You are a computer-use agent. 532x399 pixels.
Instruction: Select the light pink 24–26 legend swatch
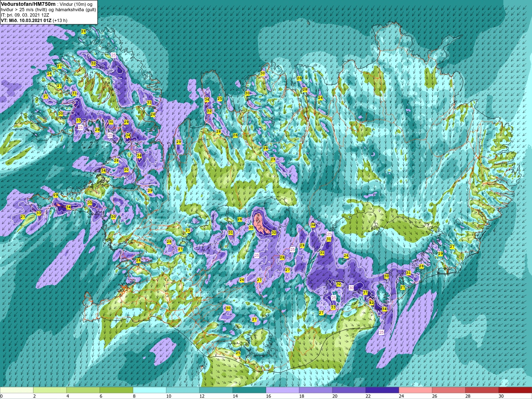[416, 390]
